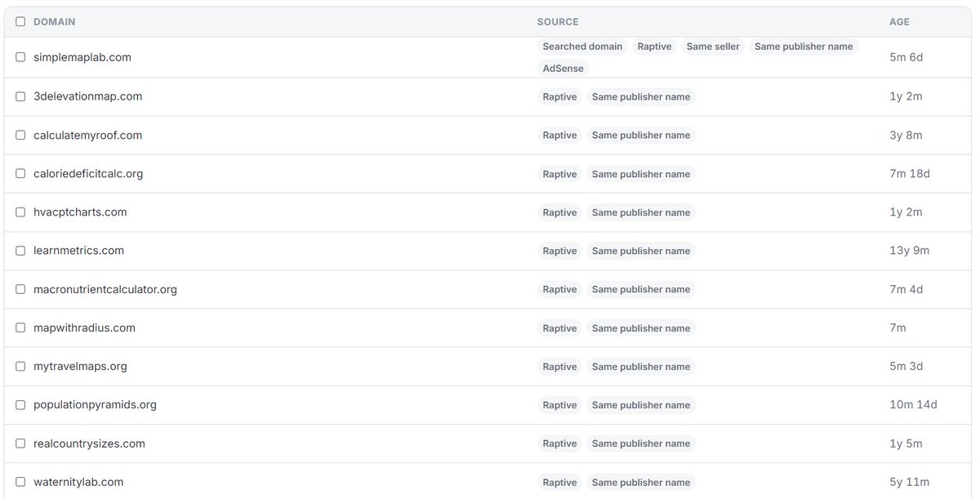Select the mapwithradius.com checkbox

point(20,327)
